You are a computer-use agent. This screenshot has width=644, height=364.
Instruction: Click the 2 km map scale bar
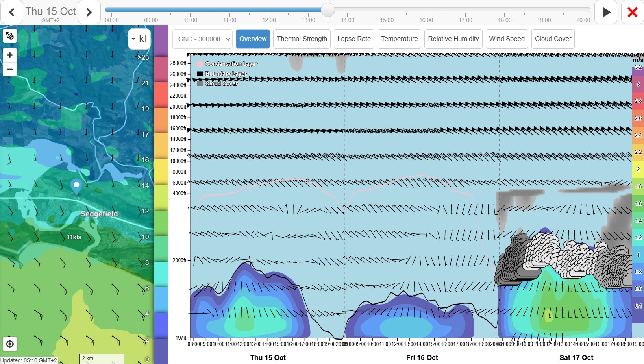click(102, 358)
